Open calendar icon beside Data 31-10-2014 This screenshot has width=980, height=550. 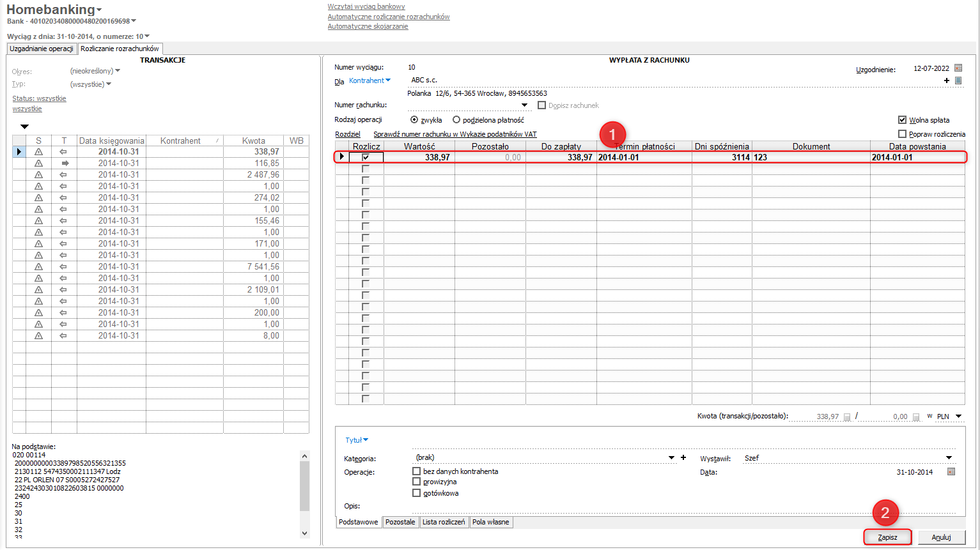point(951,472)
